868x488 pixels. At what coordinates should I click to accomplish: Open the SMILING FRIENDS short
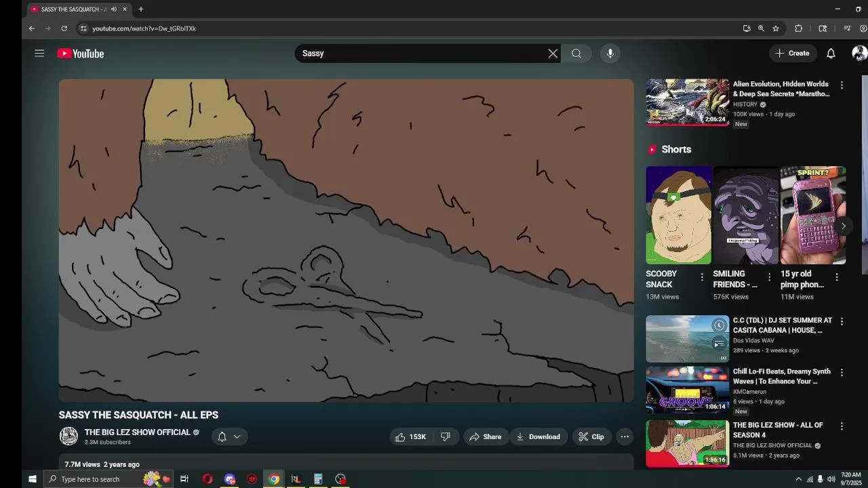tap(746, 216)
